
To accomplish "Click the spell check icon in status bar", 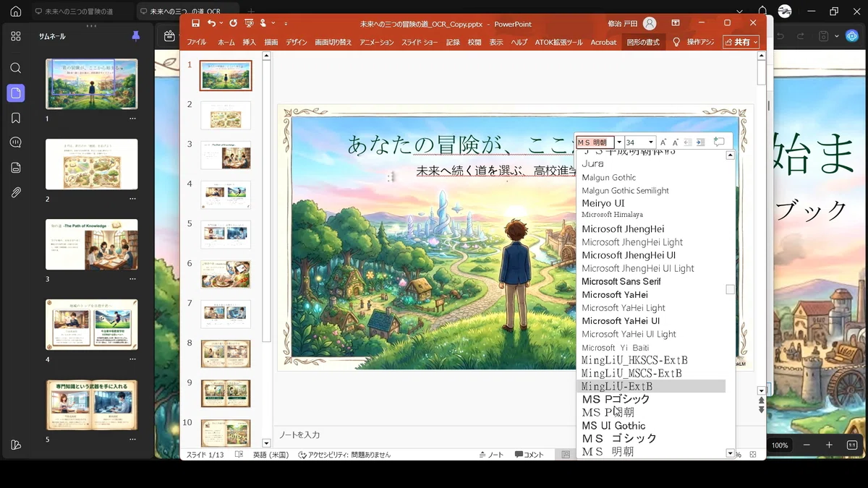I will (239, 455).
